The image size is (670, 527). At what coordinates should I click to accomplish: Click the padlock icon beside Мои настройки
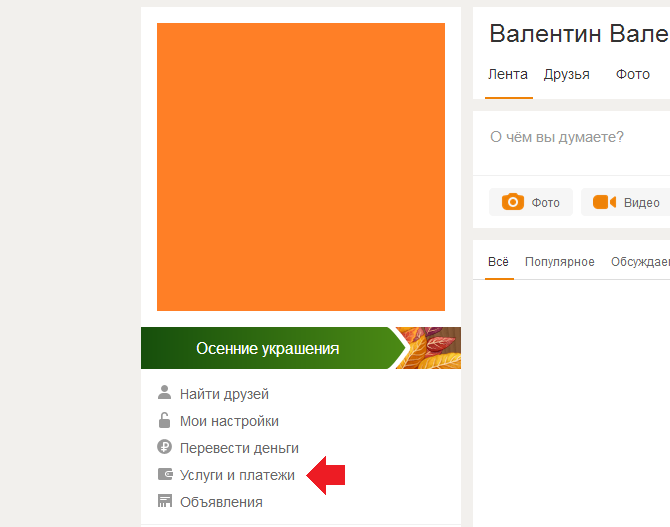click(165, 420)
